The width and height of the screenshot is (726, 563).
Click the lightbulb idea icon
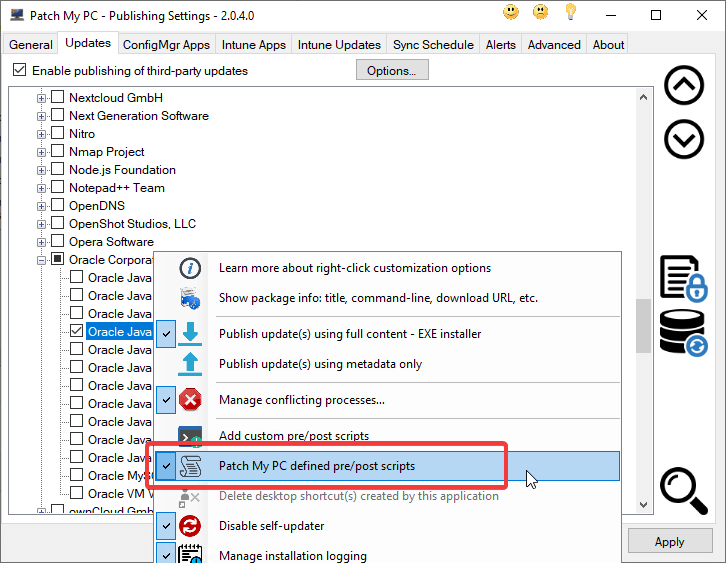[x=570, y=12]
